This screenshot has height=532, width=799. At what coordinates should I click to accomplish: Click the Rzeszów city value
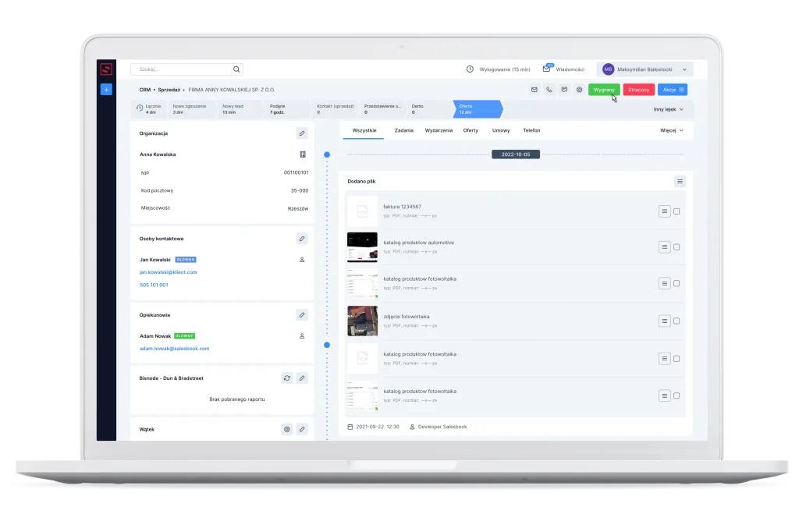298,208
